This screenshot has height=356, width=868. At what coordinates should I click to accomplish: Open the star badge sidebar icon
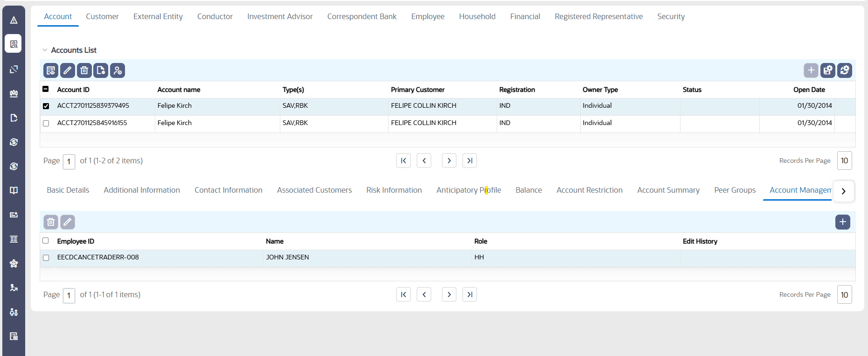[x=14, y=263]
